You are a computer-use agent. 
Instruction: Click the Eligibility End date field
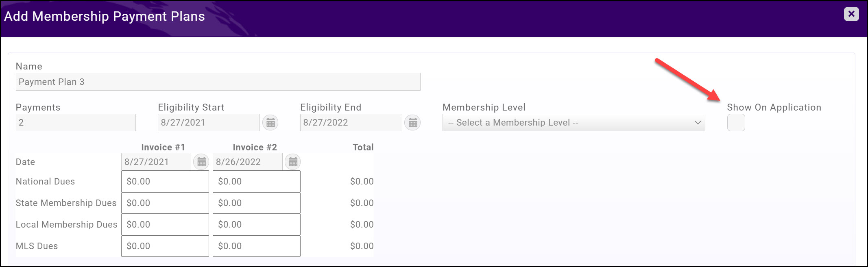351,122
